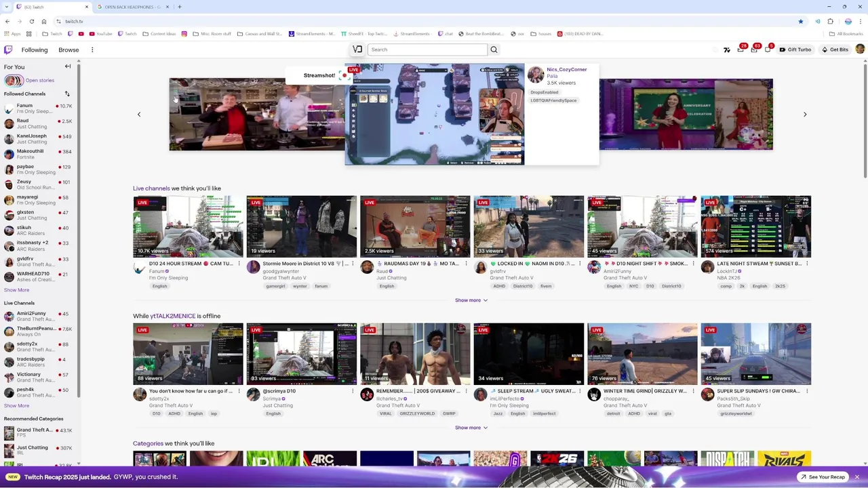Open the browser Extensions puzzle icon
This screenshot has height=488, width=868.
click(x=831, y=21)
